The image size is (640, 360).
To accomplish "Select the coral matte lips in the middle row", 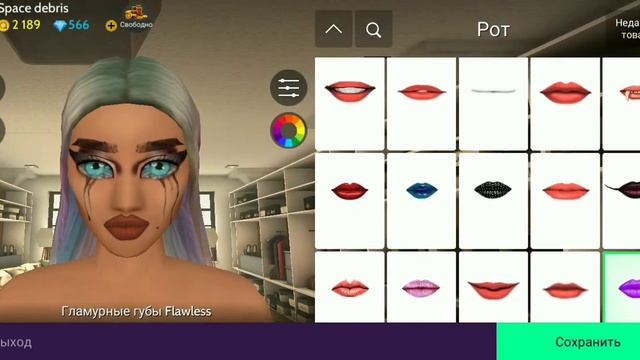I will click(565, 201).
